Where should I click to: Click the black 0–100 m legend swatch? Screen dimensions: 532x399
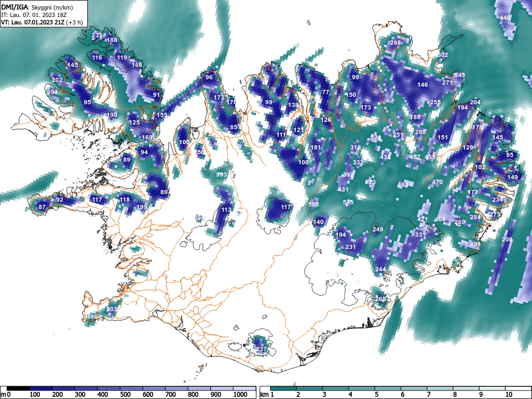click(18, 388)
